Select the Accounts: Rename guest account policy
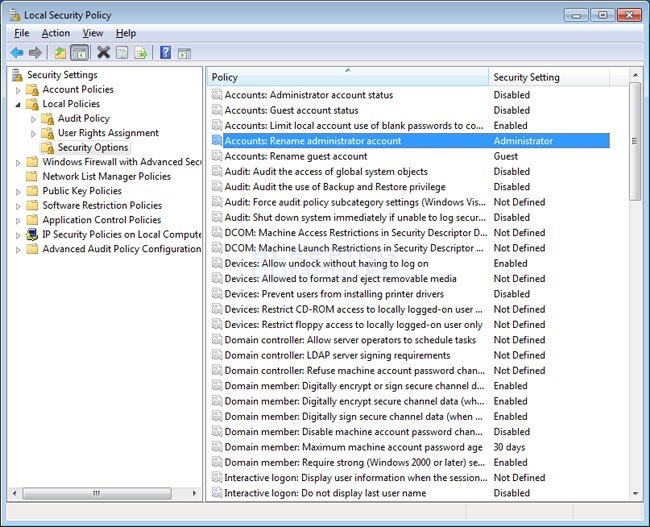650x527 pixels. click(x=295, y=156)
